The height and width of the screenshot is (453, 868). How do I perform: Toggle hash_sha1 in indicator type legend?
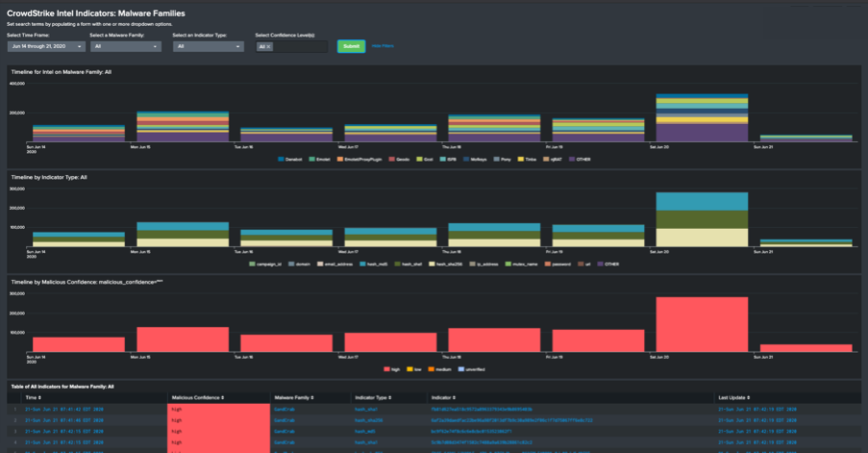(409, 264)
